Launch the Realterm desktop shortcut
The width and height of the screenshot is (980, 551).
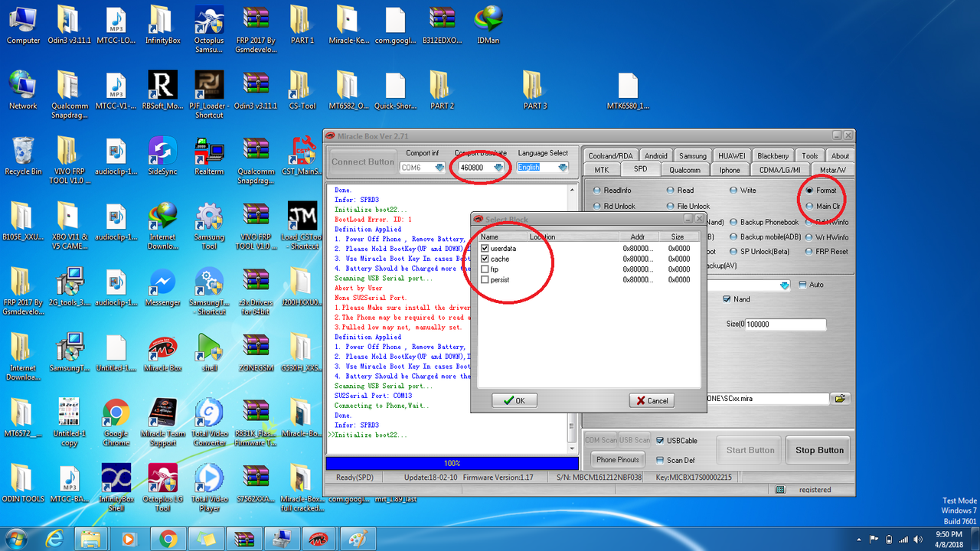click(209, 157)
